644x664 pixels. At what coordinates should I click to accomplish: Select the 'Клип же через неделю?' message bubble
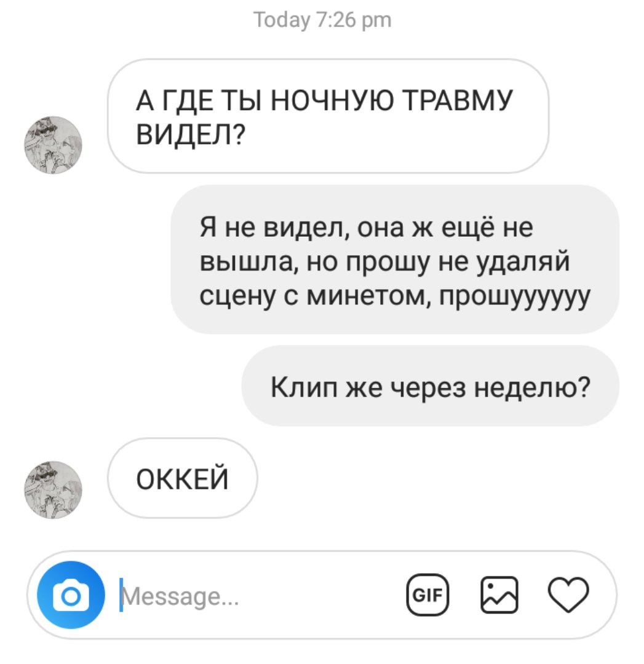click(431, 385)
